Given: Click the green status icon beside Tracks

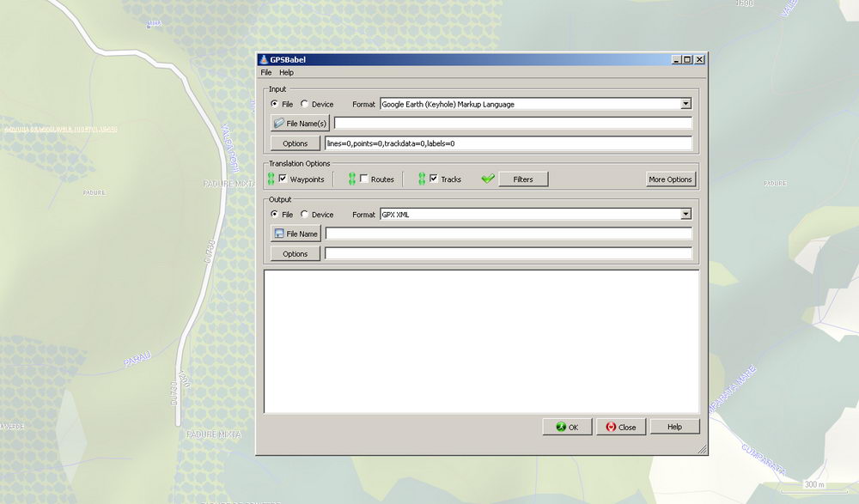Looking at the screenshot, I should 422,179.
